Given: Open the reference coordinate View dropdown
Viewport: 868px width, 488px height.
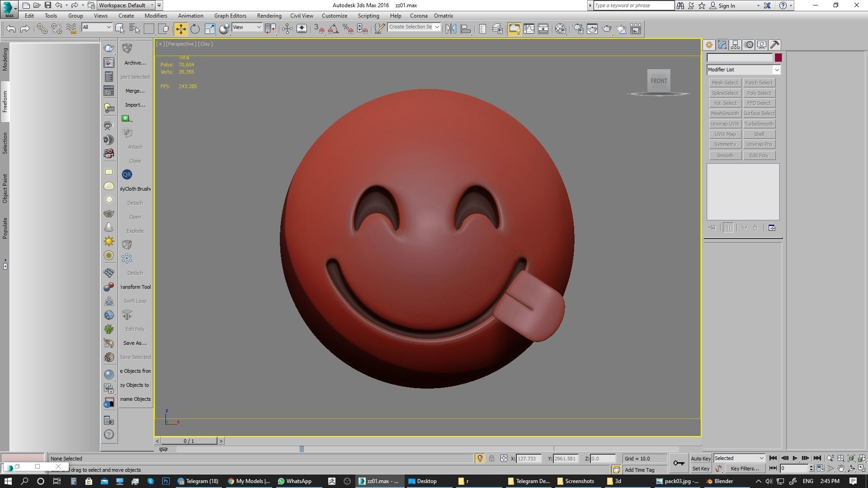Looking at the screenshot, I should point(247,28).
